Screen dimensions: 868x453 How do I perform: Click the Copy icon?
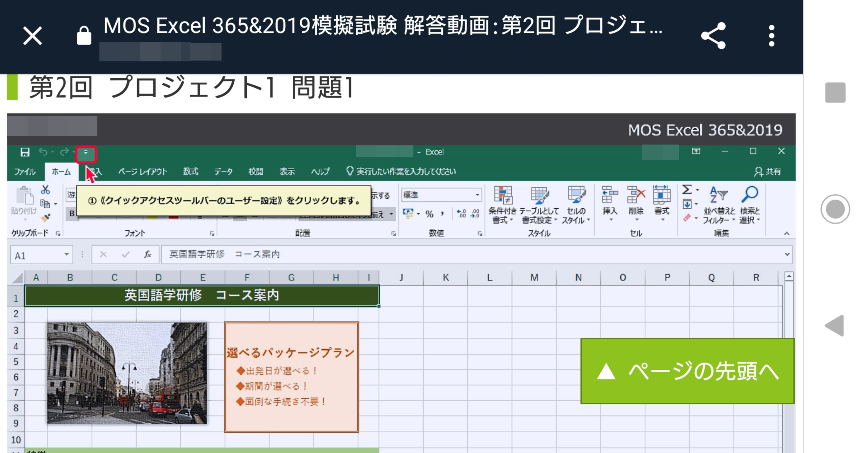click(x=45, y=204)
